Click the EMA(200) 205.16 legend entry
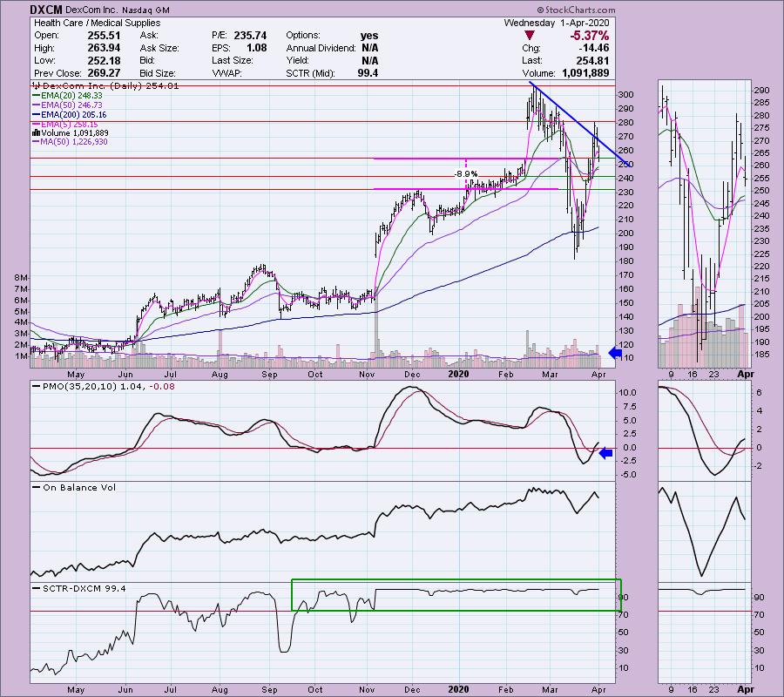This screenshot has height=697, width=784. pos(70,114)
